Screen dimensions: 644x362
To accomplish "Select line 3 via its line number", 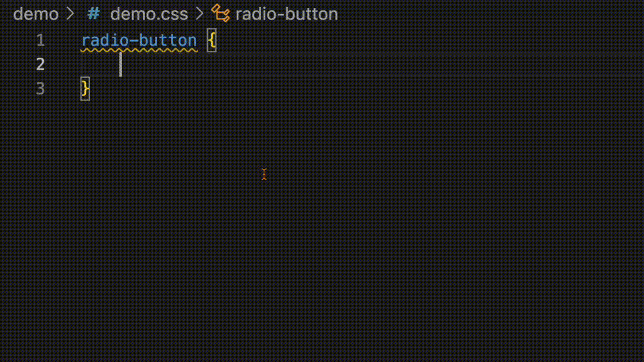I will point(40,88).
